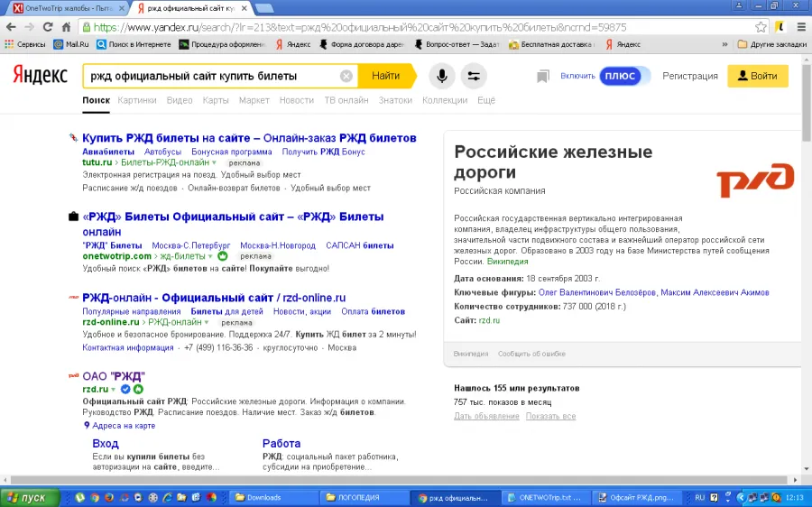Viewport: 812px width, 507px height.
Task: Reload the page with the refresh icon
Action: point(48,27)
